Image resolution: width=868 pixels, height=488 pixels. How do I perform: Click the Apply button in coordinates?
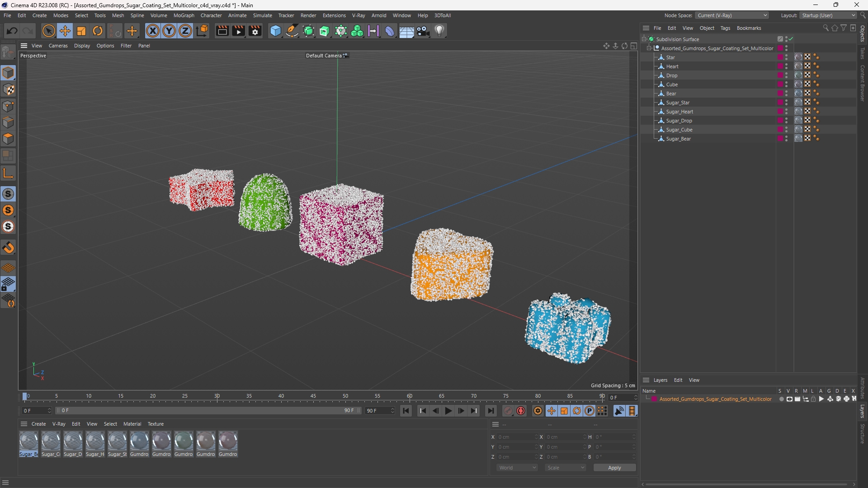click(614, 468)
